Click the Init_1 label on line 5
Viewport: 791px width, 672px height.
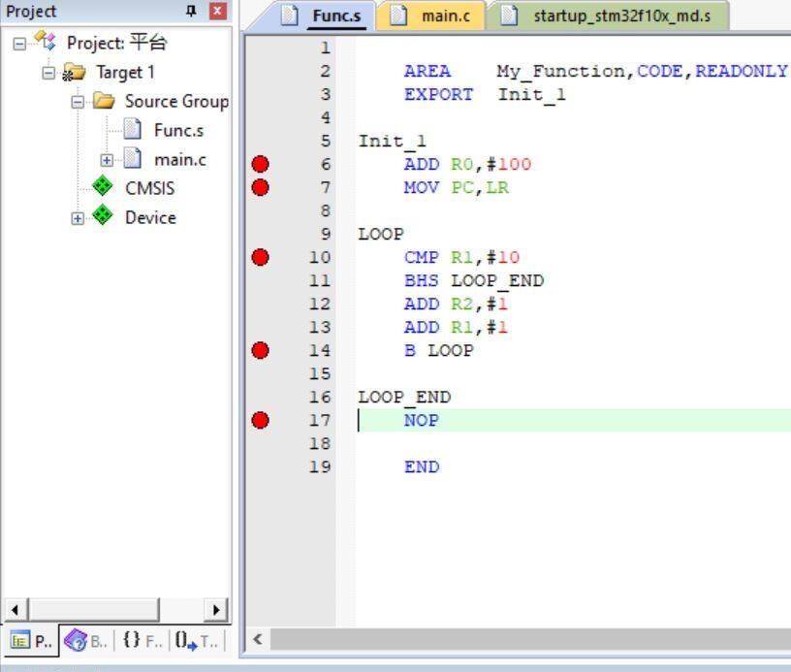[392, 142]
